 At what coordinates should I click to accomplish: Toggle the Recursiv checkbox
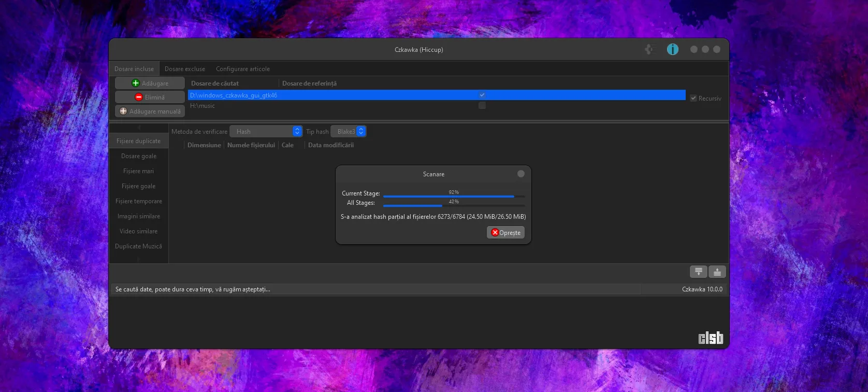[x=693, y=98]
